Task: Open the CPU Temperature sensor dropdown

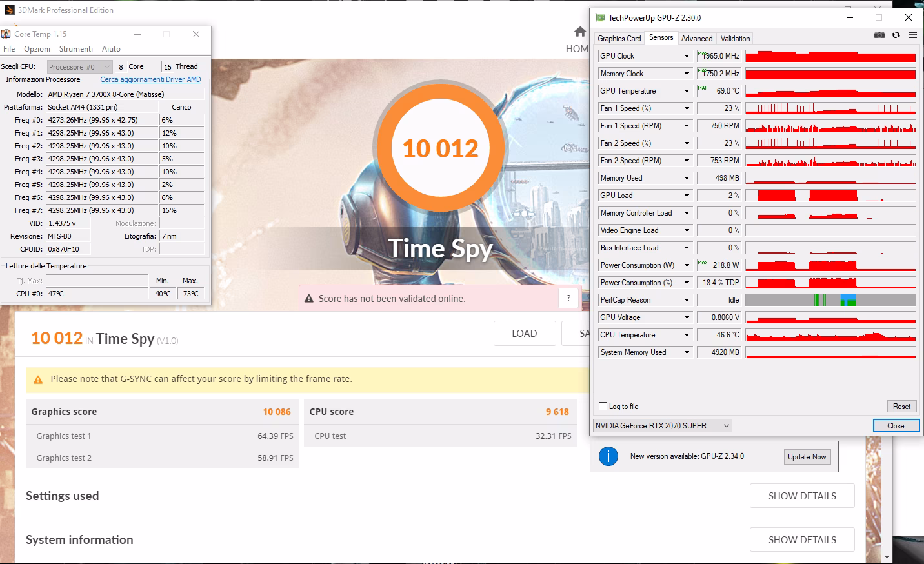Action: 687,335
